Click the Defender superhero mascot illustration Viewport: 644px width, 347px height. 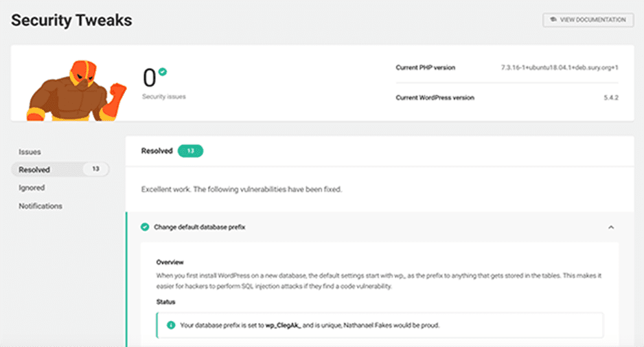click(x=76, y=91)
